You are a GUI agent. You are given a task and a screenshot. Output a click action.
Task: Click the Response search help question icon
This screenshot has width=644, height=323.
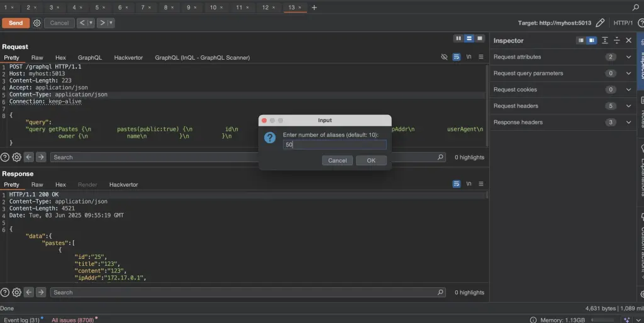click(5, 292)
